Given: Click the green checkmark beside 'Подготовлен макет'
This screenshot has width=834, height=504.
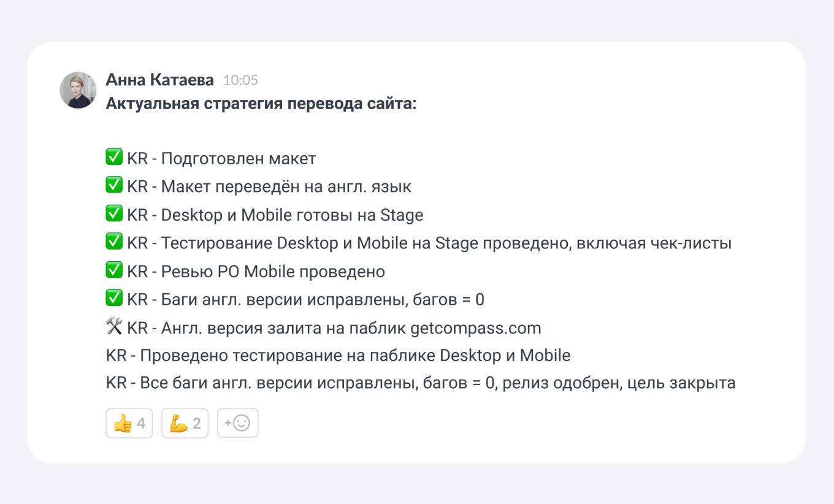Looking at the screenshot, I should pos(114,157).
